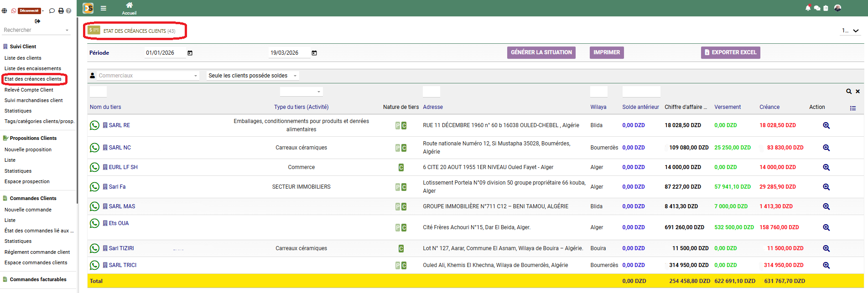Open the column list options icon
Image resolution: width=868 pixels, height=293 pixels.
click(x=852, y=108)
